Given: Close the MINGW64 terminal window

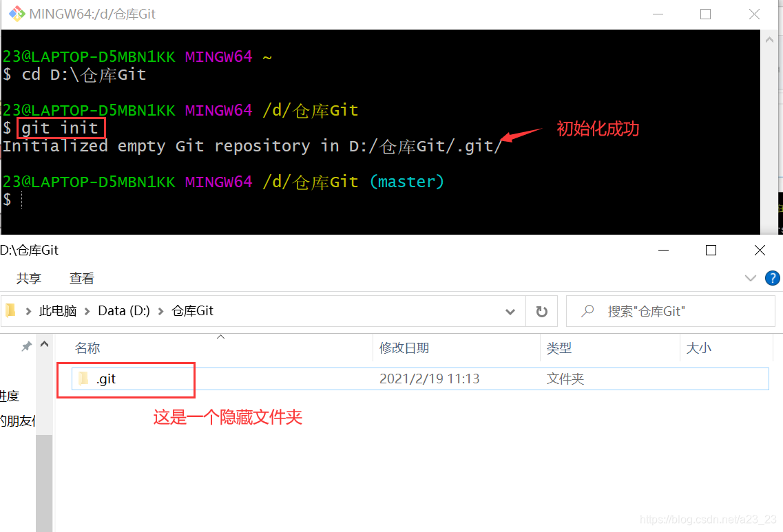Looking at the screenshot, I should click(754, 14).
